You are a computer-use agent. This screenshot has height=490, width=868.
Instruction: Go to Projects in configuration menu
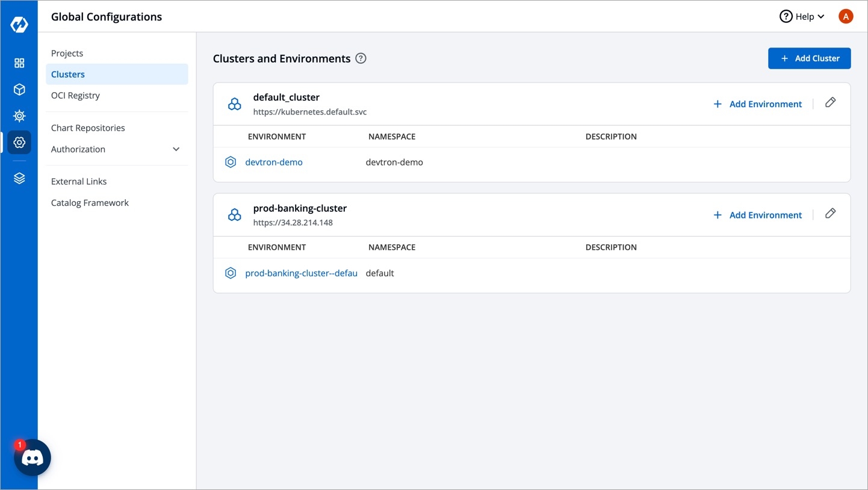coord(67,54)
